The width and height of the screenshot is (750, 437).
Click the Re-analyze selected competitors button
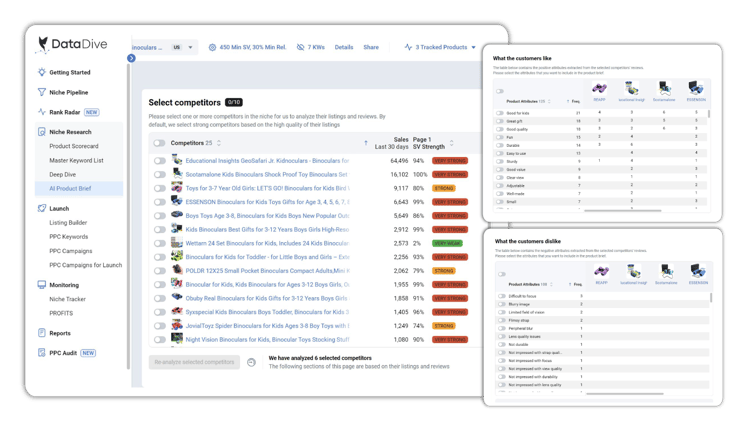pyautogui.click(x=194, y=362)
